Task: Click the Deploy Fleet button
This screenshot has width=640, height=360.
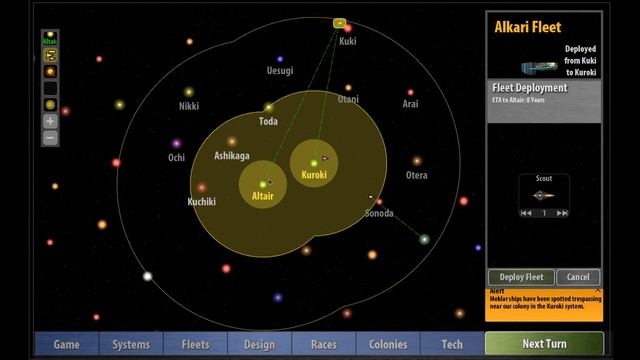Action: [x=521, y=277]
